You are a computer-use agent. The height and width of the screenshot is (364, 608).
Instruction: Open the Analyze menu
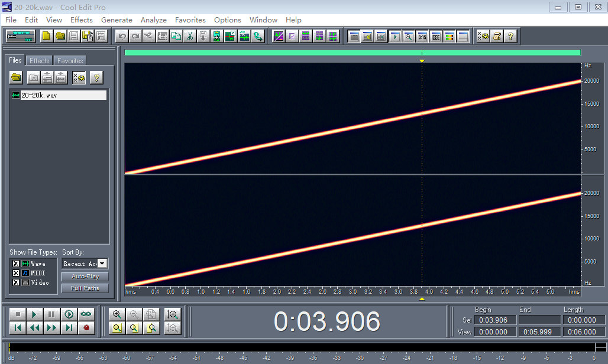pyautogui.click(x=154, y=19)
